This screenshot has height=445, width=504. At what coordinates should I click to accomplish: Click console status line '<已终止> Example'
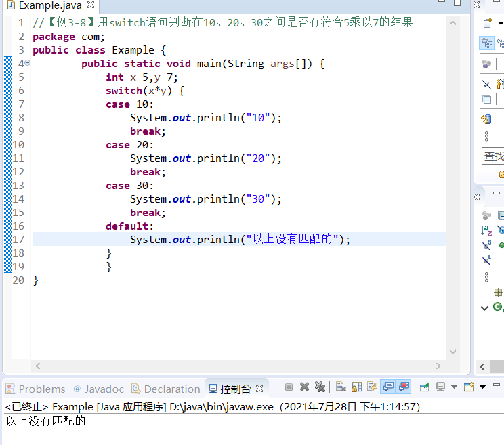[x=49, y=407]
